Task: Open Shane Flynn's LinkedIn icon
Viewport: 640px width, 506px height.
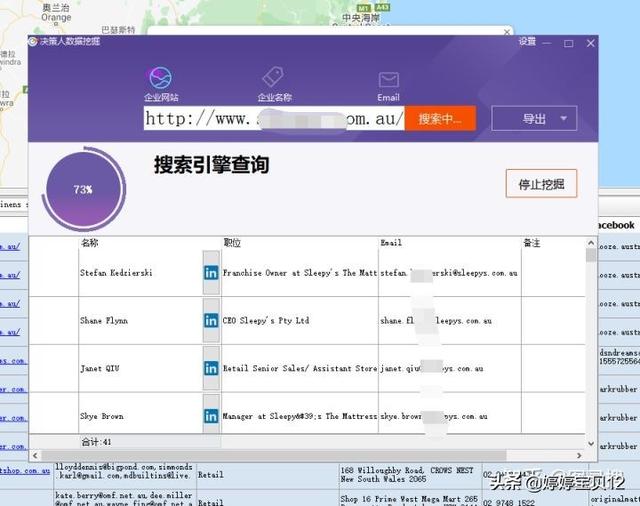Action: [x=211, y=321]
